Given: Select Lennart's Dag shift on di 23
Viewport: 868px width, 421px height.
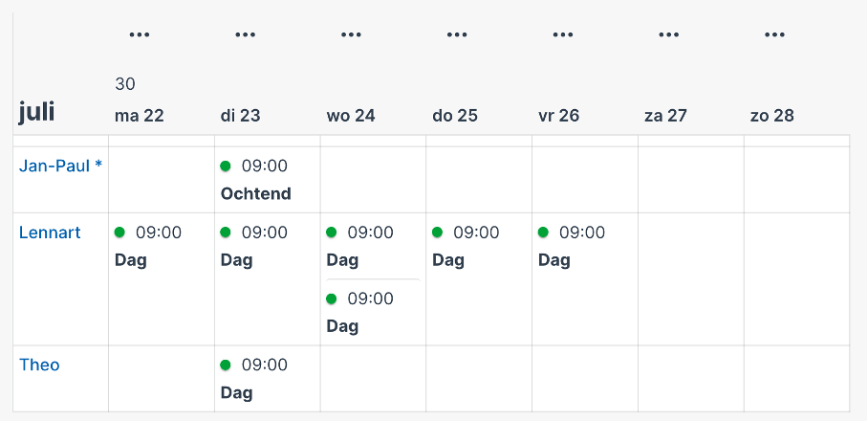Looking at the screenshot, I should [267, 246].
